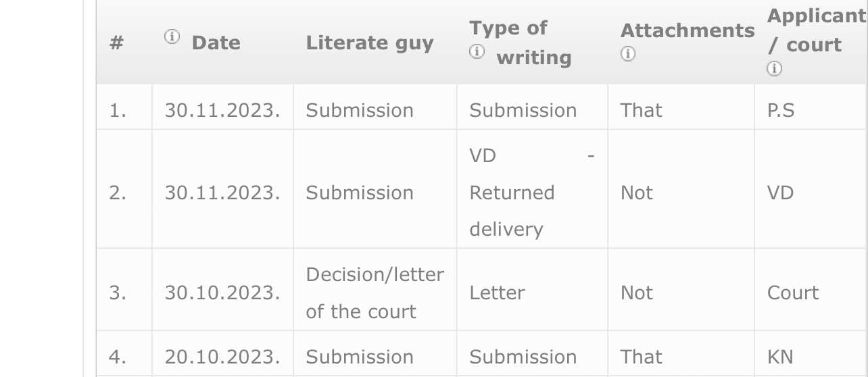Click info icon beside Date header

[172, 37]
